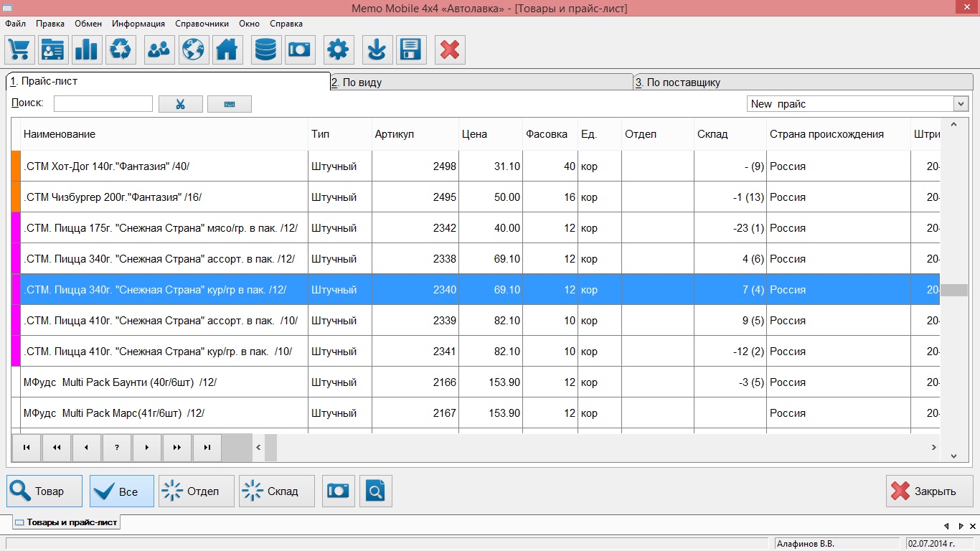Click the shopping cart toolbar icon
Image resolution: width=980 pixels, height=551 pixels.
(20, 50)
